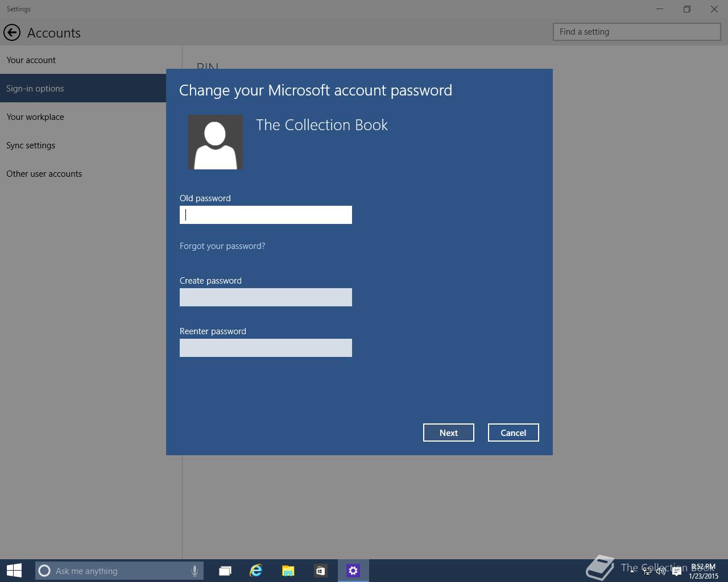Image resolution: width=728 pixels, height=582 pixels.
Task: Open Task View from taskbar
Action: (x=225, y=571)
